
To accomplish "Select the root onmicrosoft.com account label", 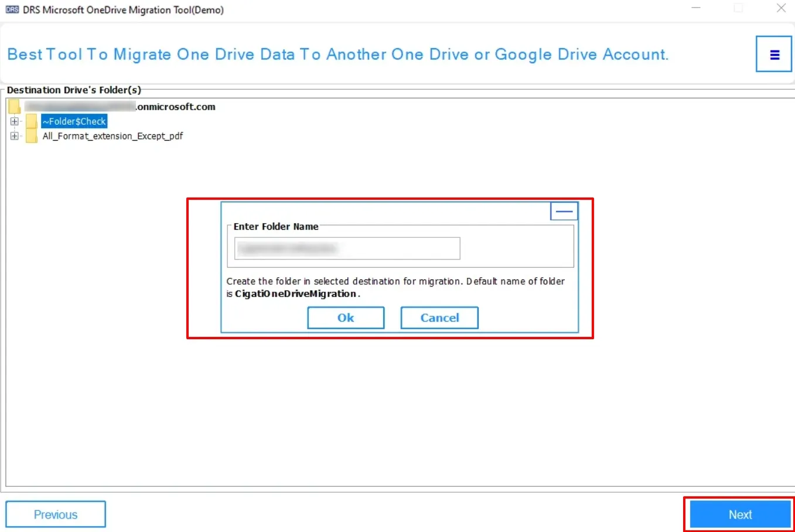I will 120,107.
